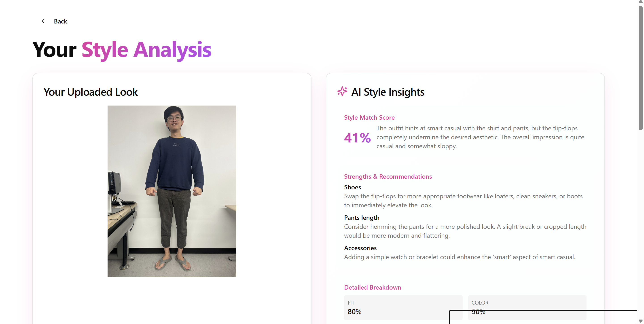
Task: Select the Shoes recommendation title
Action: [x=352, y=187]
